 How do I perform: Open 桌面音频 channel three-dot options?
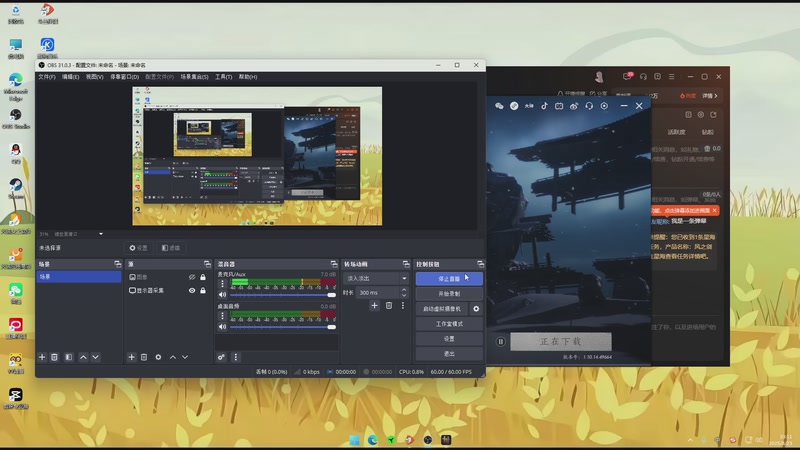222,316
